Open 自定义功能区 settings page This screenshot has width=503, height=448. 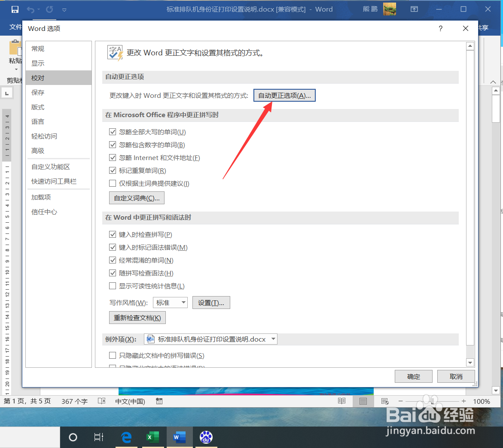59,166
